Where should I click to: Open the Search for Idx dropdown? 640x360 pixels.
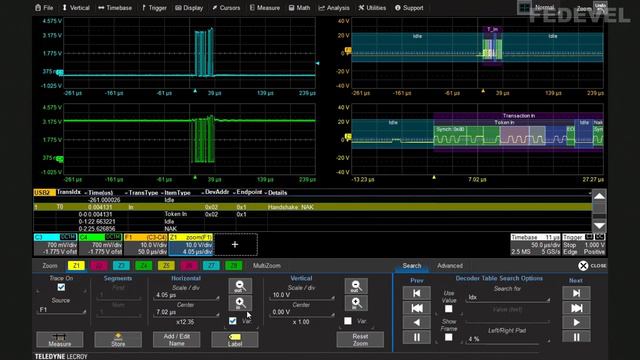coord(507,297)
